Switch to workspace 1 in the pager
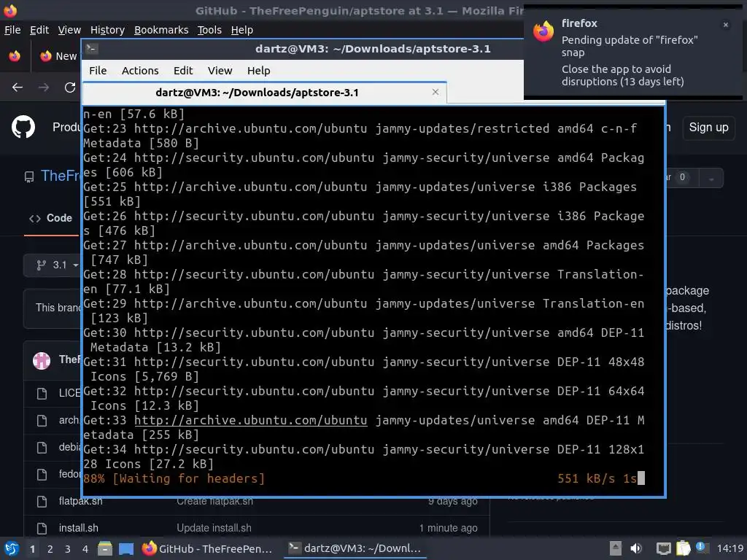This screenshot has width=747, height=560. (32, 549)
